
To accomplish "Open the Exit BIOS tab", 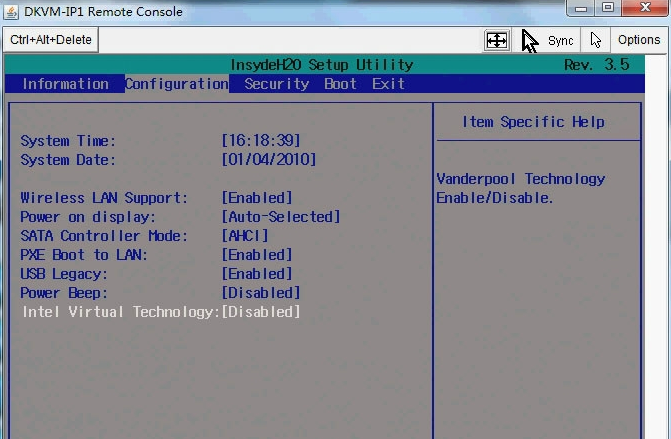I will point(388,84).
